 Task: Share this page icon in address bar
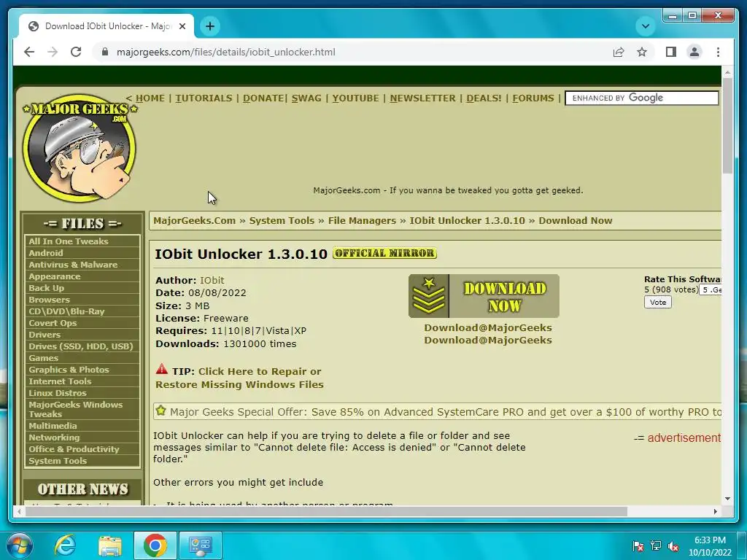click(619, 52)
